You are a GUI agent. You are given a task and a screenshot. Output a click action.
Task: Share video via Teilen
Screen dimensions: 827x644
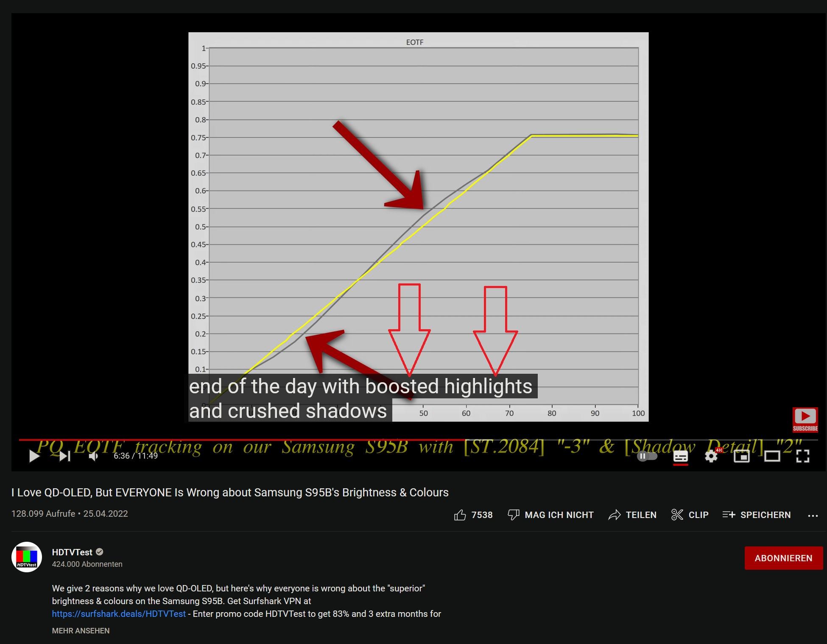(x=632, y=515)
